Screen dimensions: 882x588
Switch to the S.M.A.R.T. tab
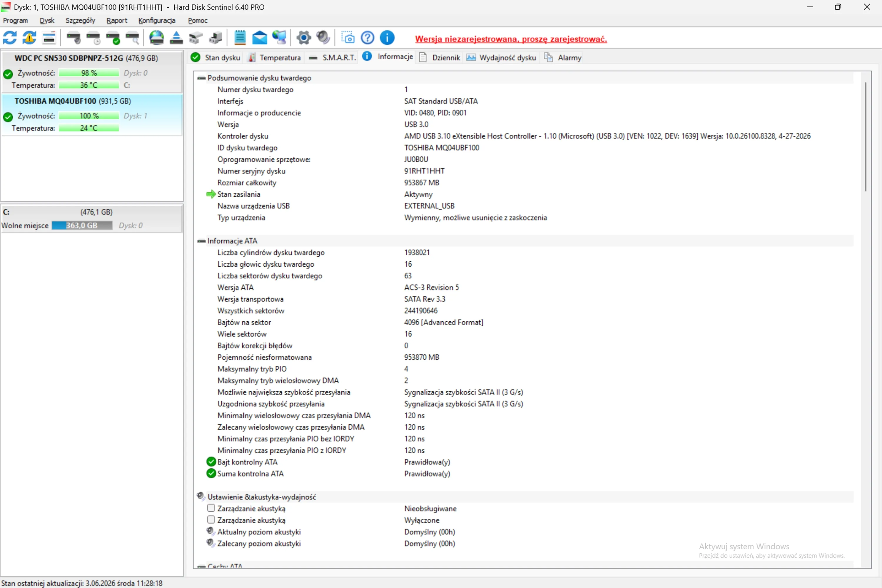point(333,57)
